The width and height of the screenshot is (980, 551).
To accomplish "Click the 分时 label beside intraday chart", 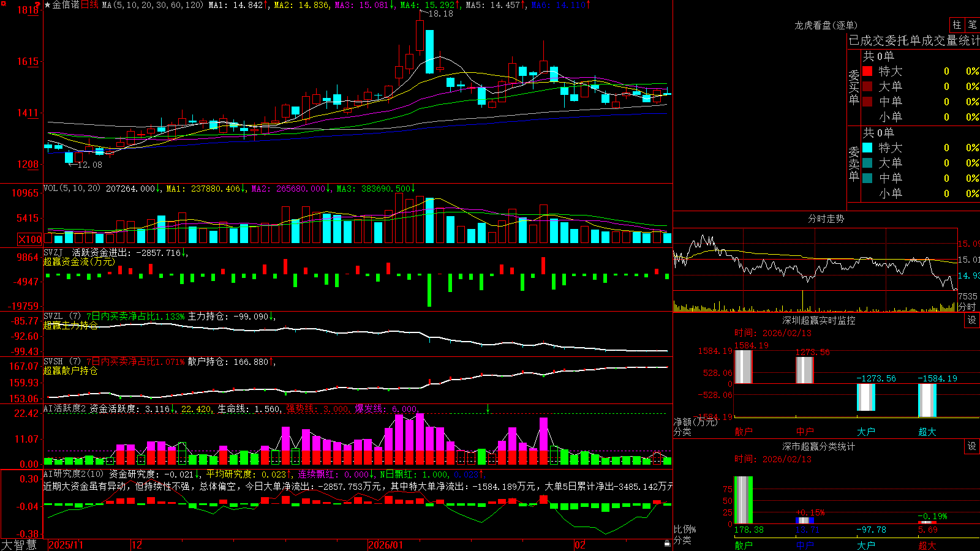I will coord(967,307).
